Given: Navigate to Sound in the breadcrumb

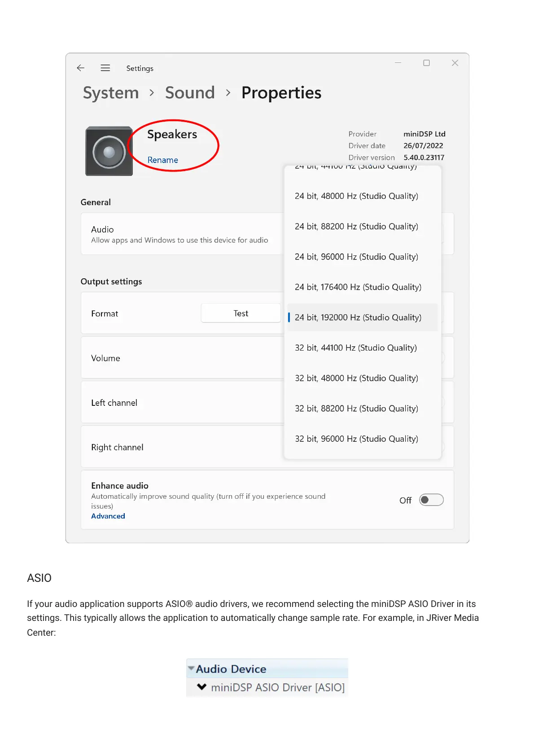Looking at the screenshot, I should coord(190,93).
